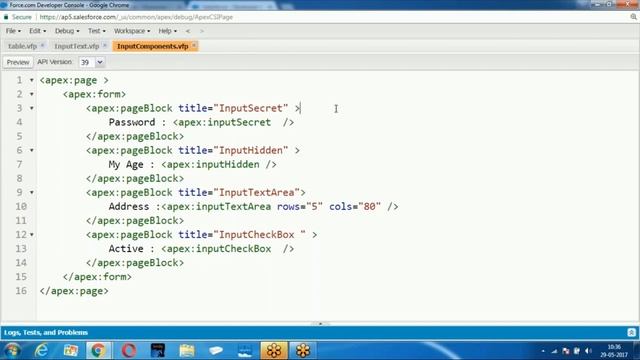The image size is (640, 360).
Task: Open the first orange flower taskbar icon
Action: [274, 351]
